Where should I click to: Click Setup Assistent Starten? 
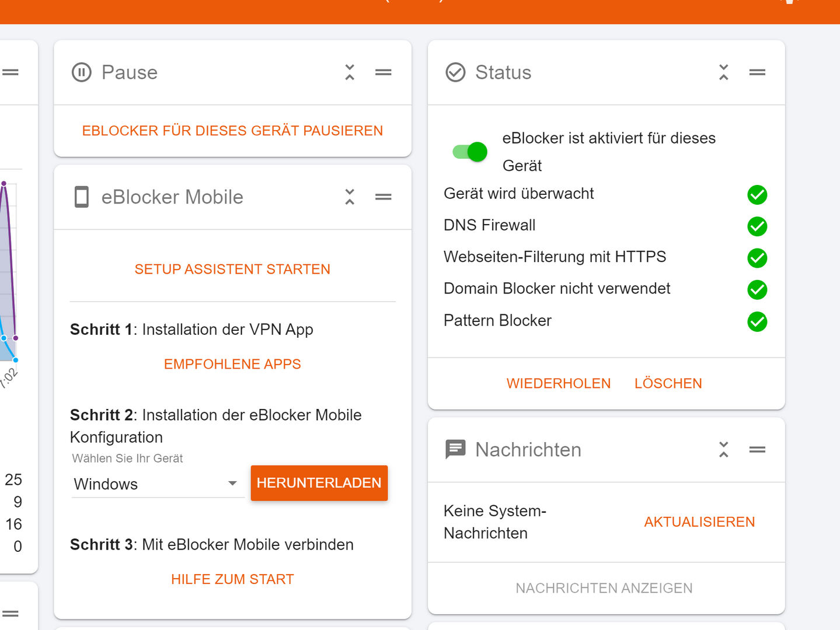[232, 269]
